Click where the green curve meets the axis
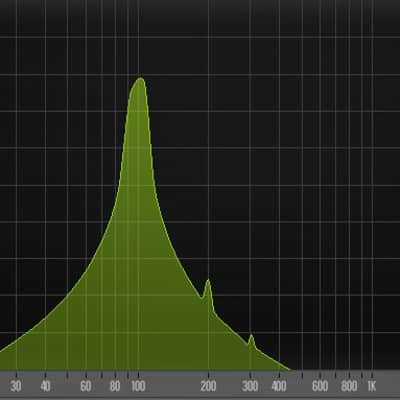400x400 pixels. point(289,369)
